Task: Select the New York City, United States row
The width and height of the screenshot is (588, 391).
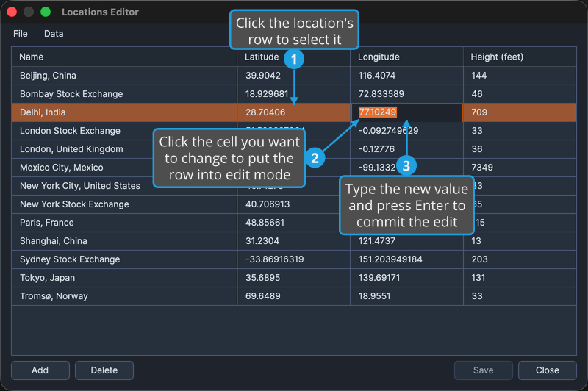Action: click(293, 186)
